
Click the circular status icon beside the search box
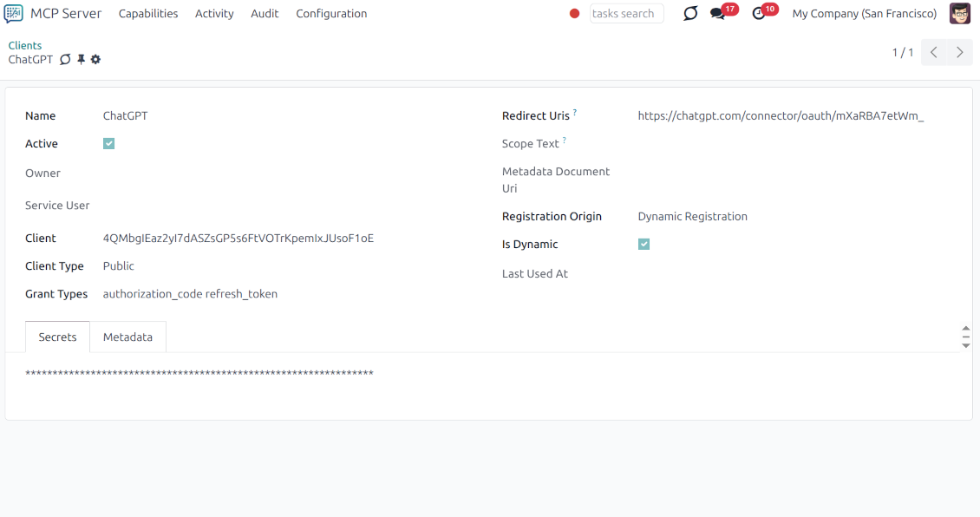(689, 13)
